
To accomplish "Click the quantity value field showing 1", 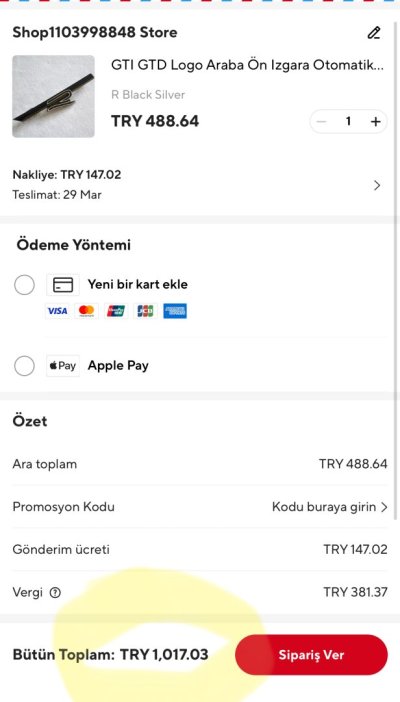I will (348, 122).
